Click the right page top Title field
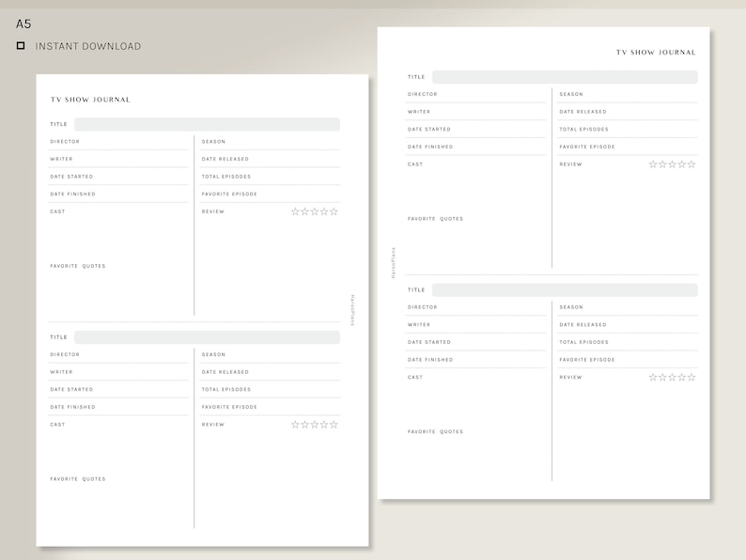 [x=565, y=77]
